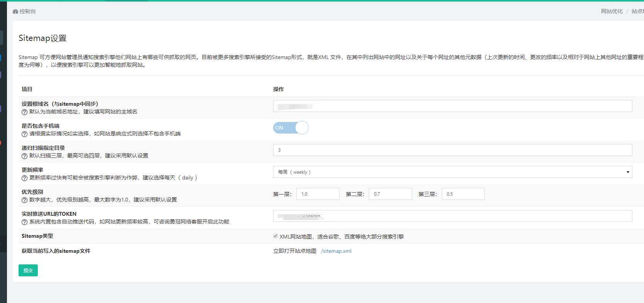This screenshot has width=644, height=303.
Task: Click the 第二层 priority field with 0.7
Action: click(x=390, y=194)
